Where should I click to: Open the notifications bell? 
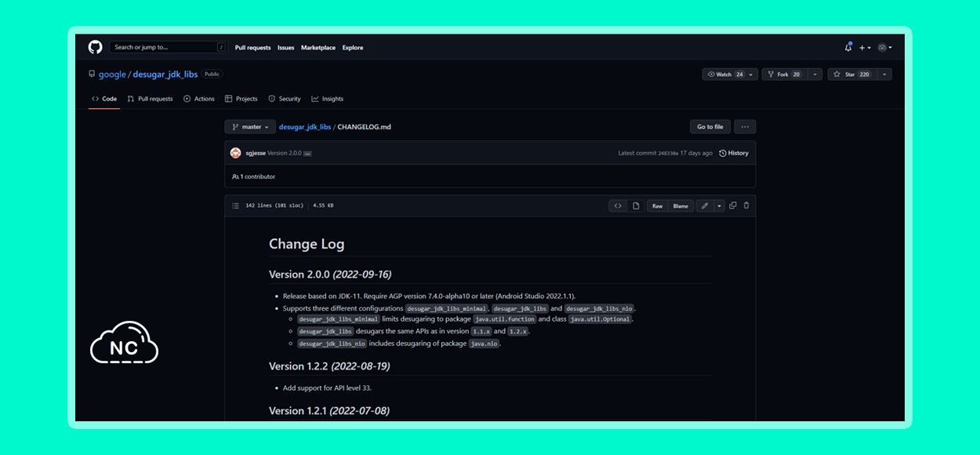[848, 47]
